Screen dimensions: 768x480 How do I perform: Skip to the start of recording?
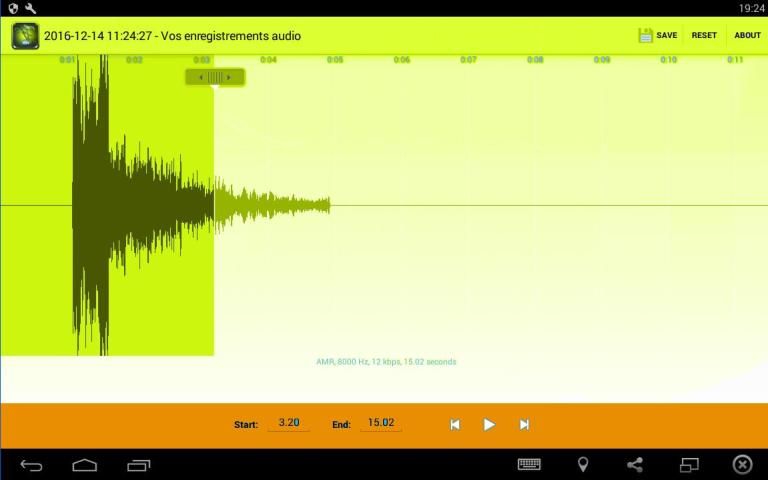point(455,424)
